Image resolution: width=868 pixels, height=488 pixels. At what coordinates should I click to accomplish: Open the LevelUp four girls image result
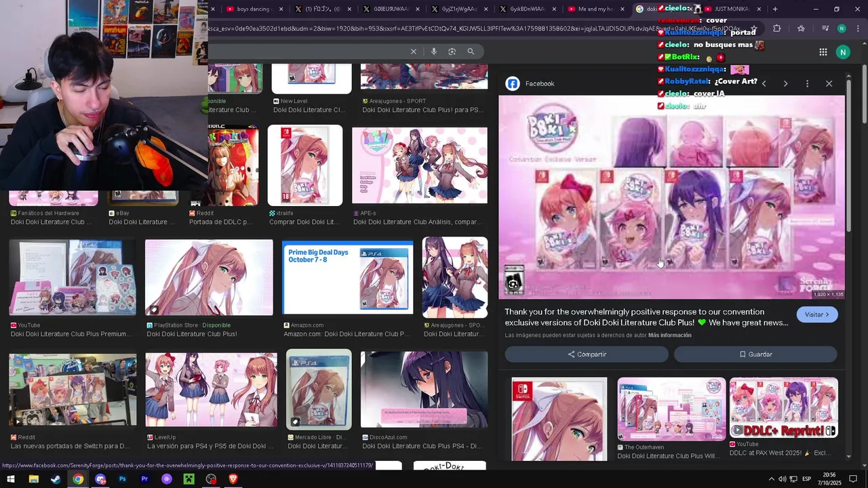(211, 389)
